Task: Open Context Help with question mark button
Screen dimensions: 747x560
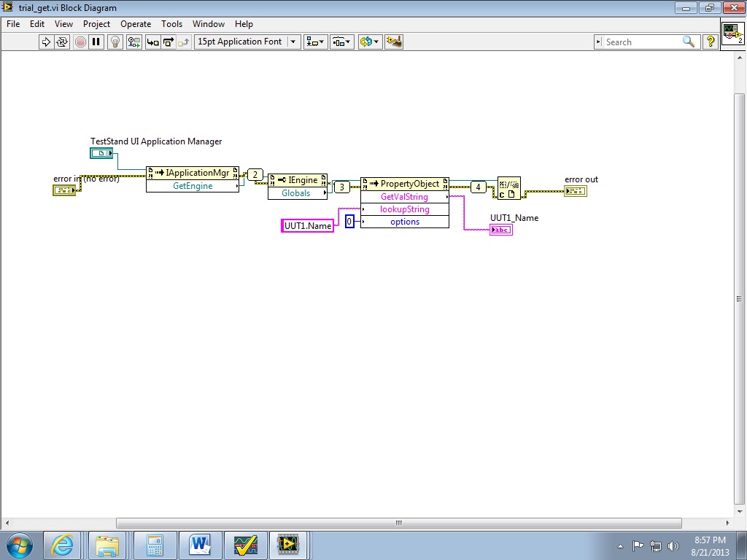Action: pos(710,42)
